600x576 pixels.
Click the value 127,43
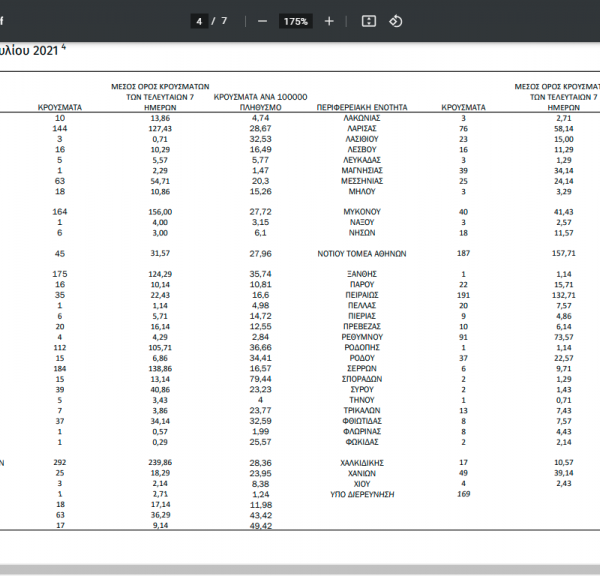click(x=160, y=129)
